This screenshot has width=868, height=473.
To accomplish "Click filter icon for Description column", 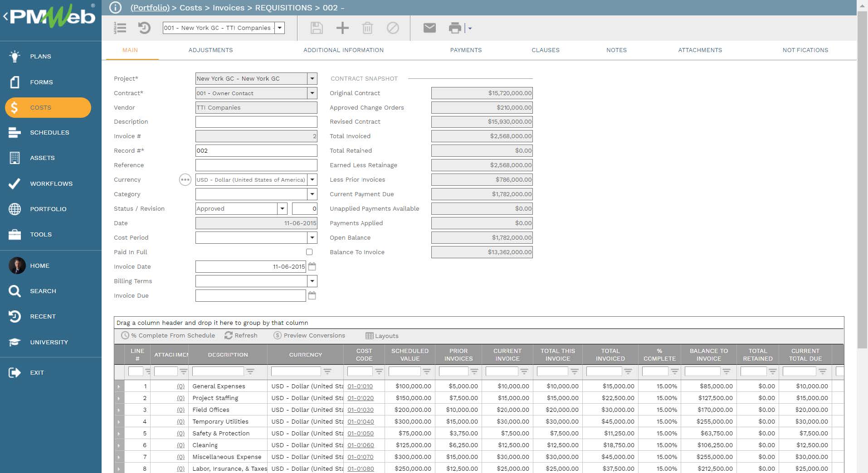I will coord(250,372).
